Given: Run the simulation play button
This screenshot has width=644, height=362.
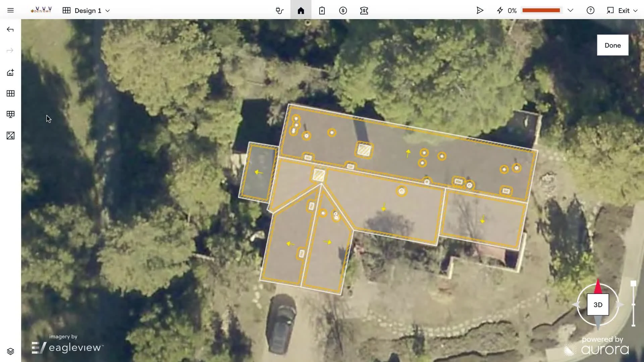Looking at the screenshot, I should point(480,10).
